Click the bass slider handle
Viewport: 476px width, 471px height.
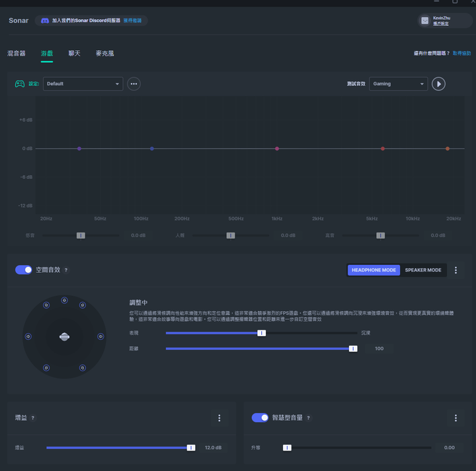[x=81, y=236]
